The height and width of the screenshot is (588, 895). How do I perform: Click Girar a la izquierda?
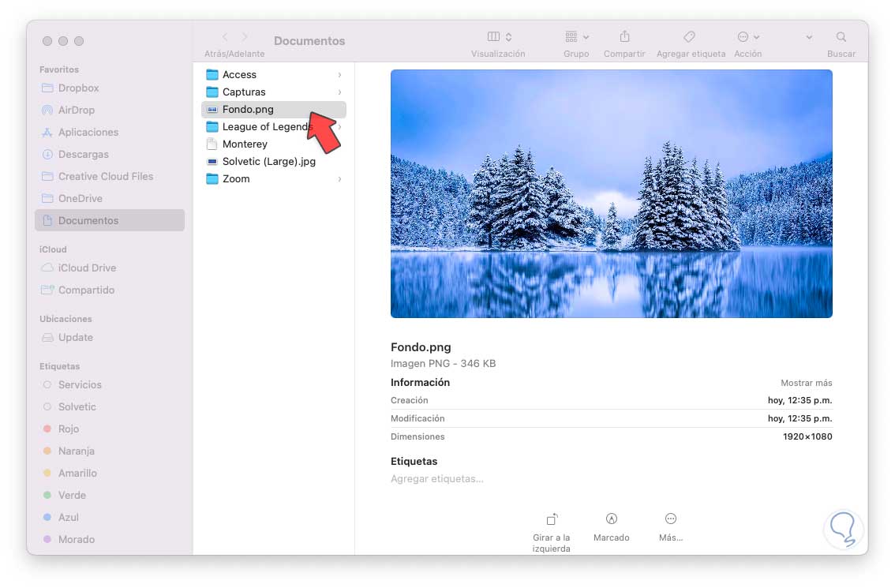[551, 532]
